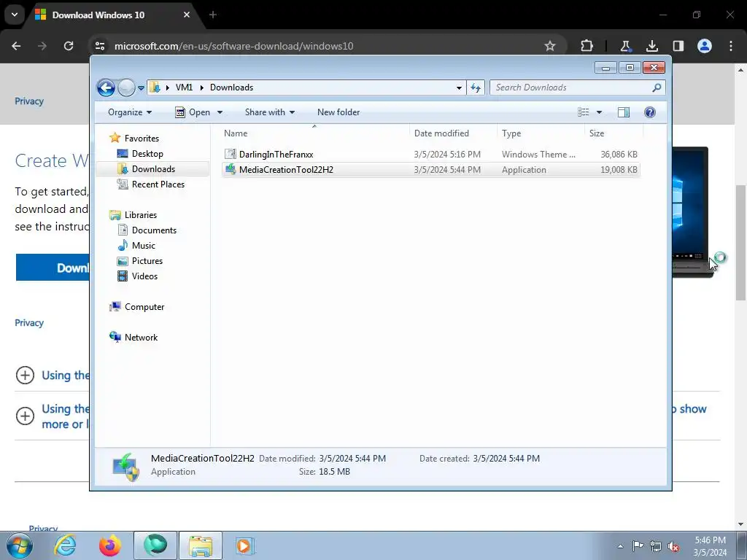Reload the Chrome page
Viewport: 747px width, 560px height.
click(x=69, y=46)
